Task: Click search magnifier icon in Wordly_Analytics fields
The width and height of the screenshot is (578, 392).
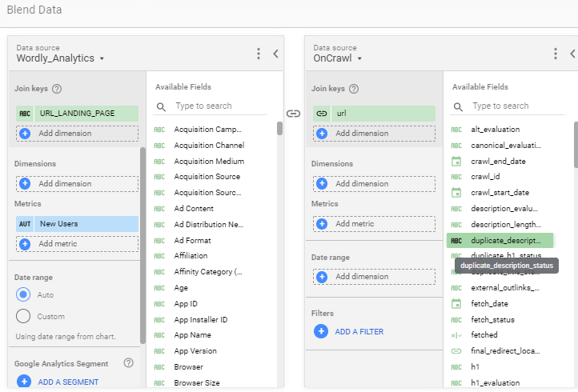Action: 161,107
